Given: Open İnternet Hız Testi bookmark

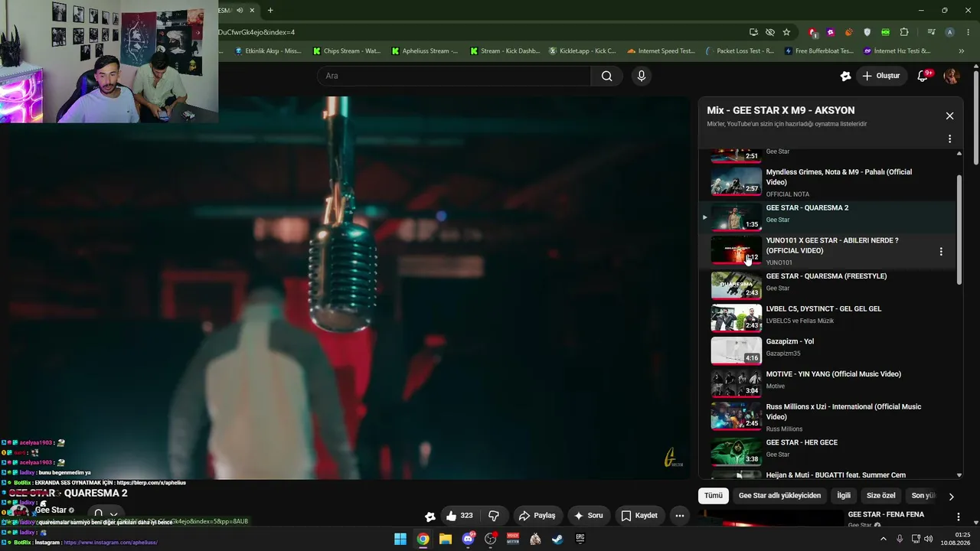Looking at the screenshot, I should point(897,51).
